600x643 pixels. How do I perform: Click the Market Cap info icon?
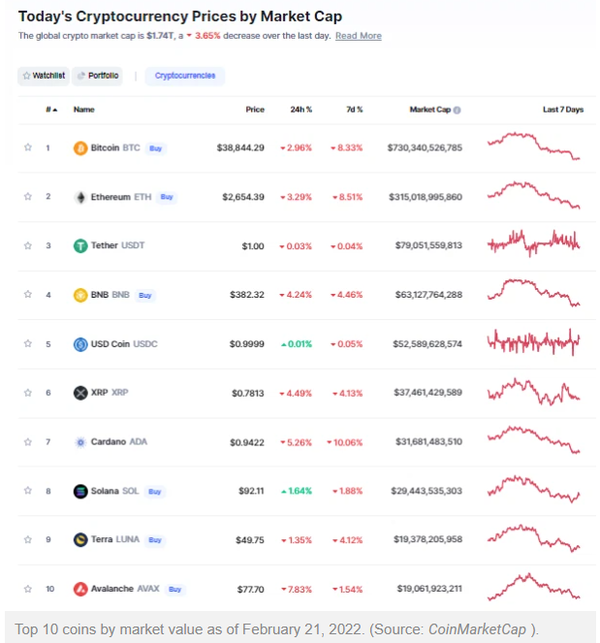(x=457, y=110)
